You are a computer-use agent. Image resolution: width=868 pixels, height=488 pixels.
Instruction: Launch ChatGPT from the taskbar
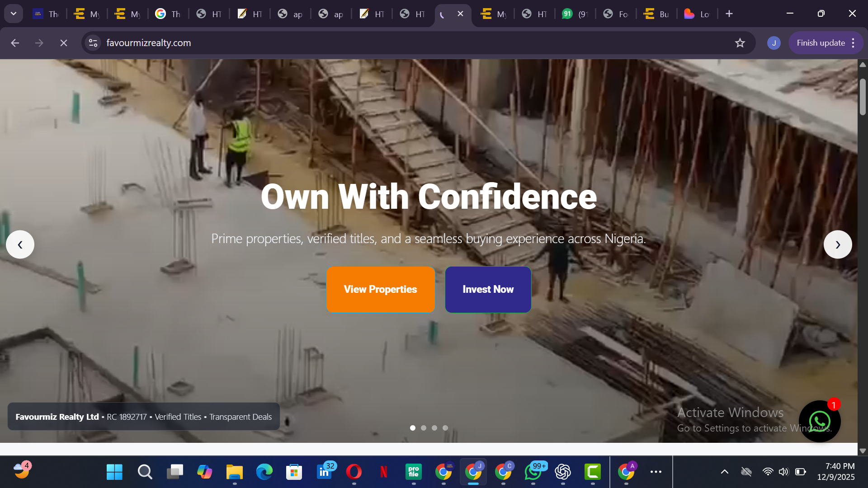[x=563, y=472]
